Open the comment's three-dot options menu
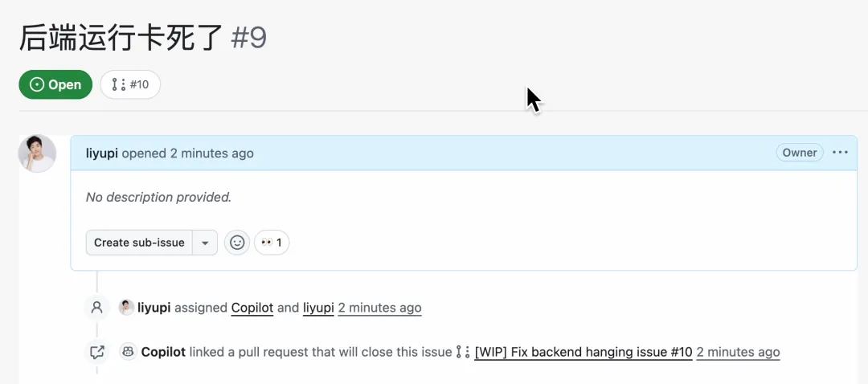868x384 pixels. [840, 153]
